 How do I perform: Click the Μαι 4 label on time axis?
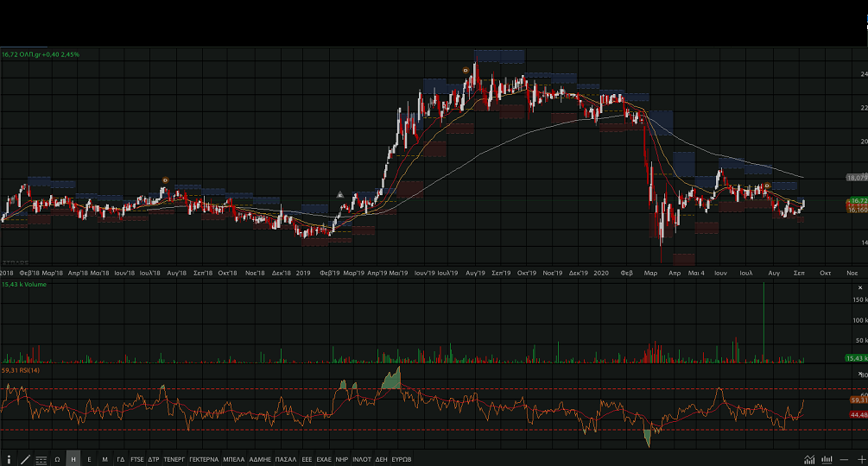tap(696, 273)
